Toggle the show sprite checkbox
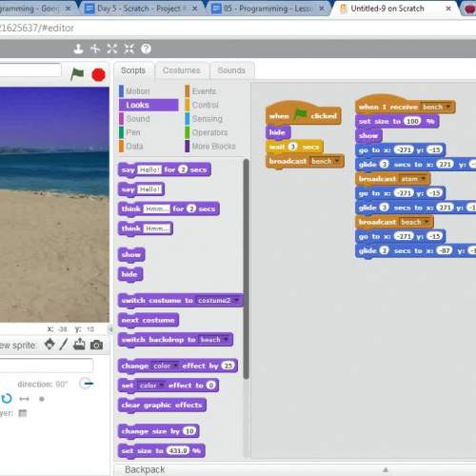Screen dimensions: 476x476 pos(23,413)
